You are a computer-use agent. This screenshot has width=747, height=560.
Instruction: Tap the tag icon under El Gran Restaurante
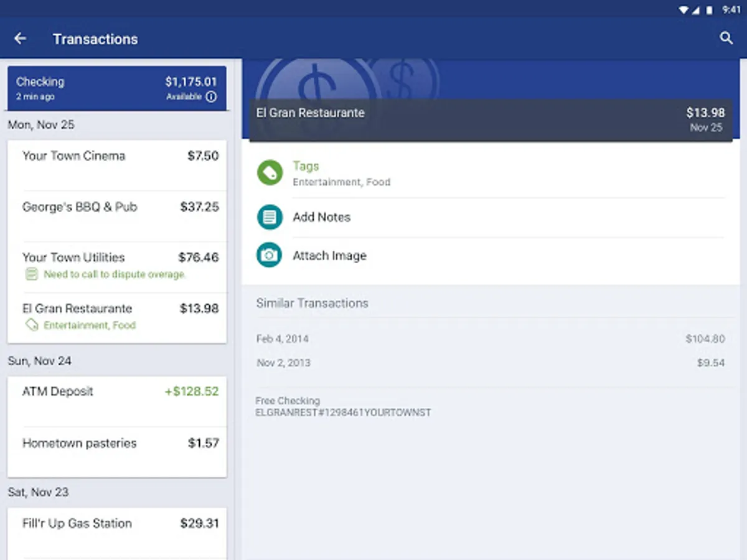[31, 325]
